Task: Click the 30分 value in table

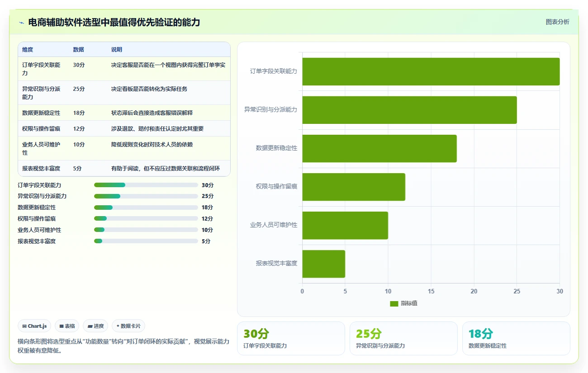Action: click(x=79, y=65)
